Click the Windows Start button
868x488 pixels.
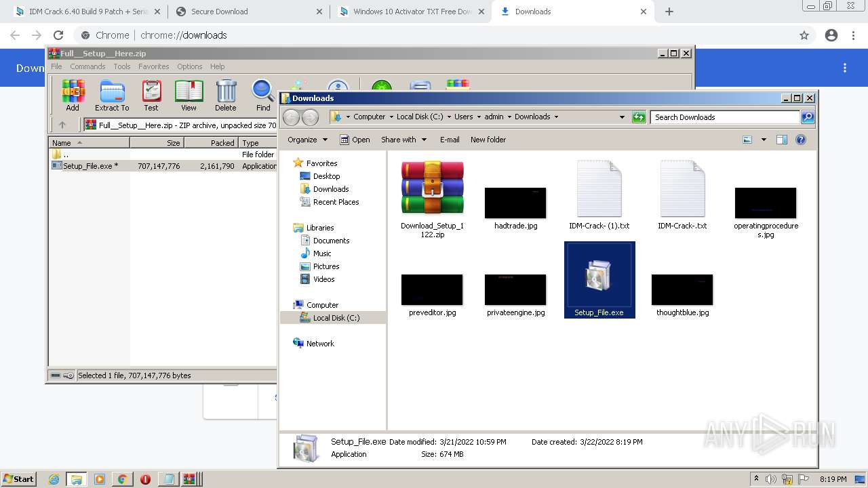pos(19,479)
